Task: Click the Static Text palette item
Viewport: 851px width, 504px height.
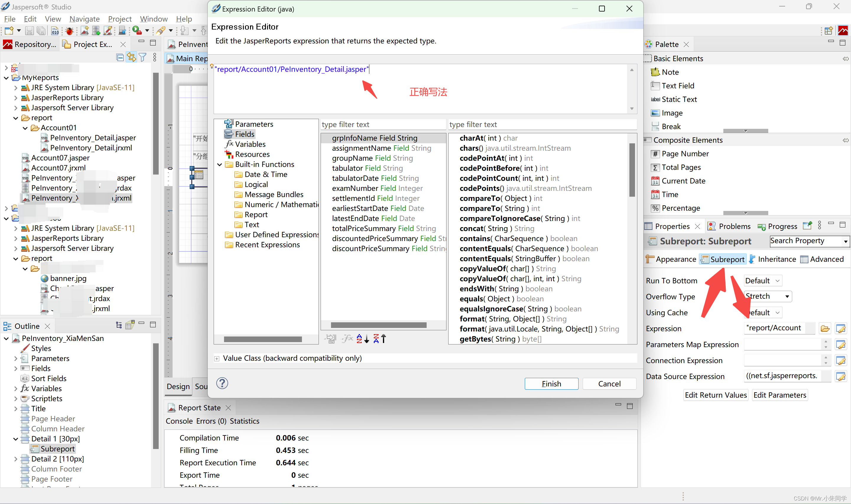Action: 679,99
